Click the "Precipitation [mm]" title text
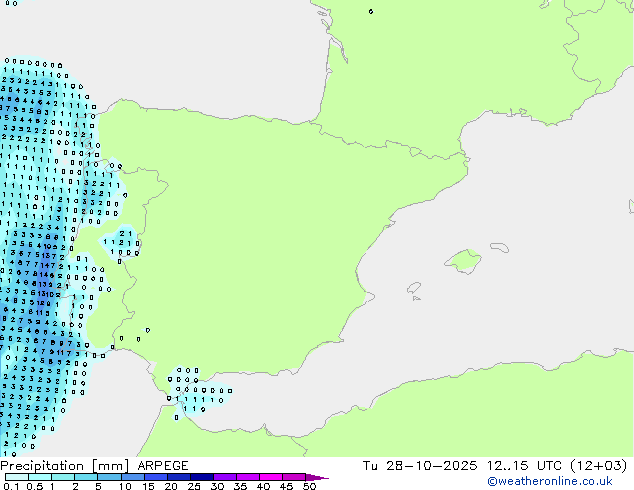Image resolution: width=634 pixels, height=490 pixels. coord(60,466)
